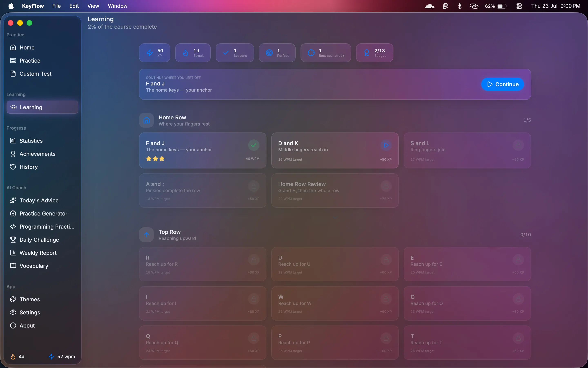The width and height of the screenshot is (588, 368).
Task: Click the flame streak icon at sidebar bottom
Action: click(13, 357)
